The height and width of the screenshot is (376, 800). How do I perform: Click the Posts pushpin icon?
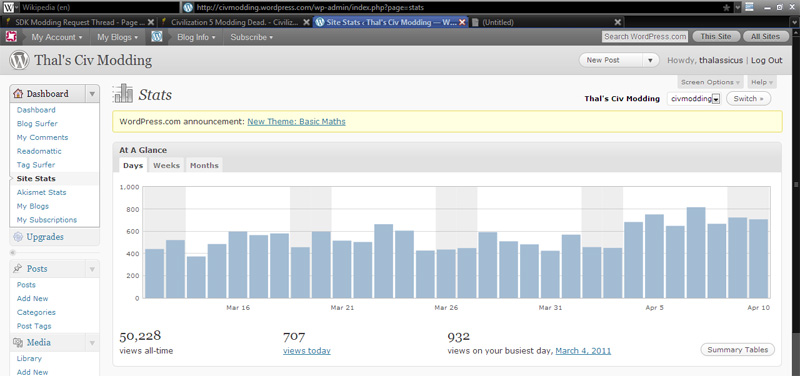coord(18,268)
